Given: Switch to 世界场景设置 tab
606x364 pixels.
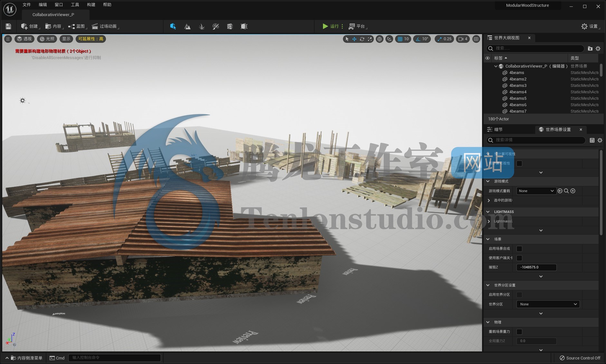Looking at the screenshot, I should tap(558, 129).
